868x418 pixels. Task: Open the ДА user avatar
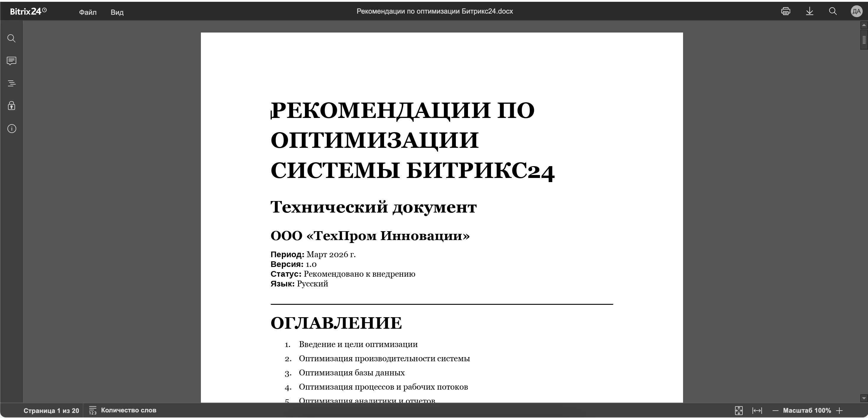click(856, 12)
